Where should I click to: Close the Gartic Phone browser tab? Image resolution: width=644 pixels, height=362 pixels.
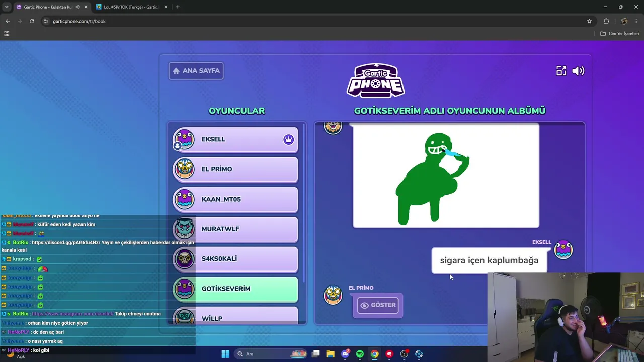click(x=86, y=7)
